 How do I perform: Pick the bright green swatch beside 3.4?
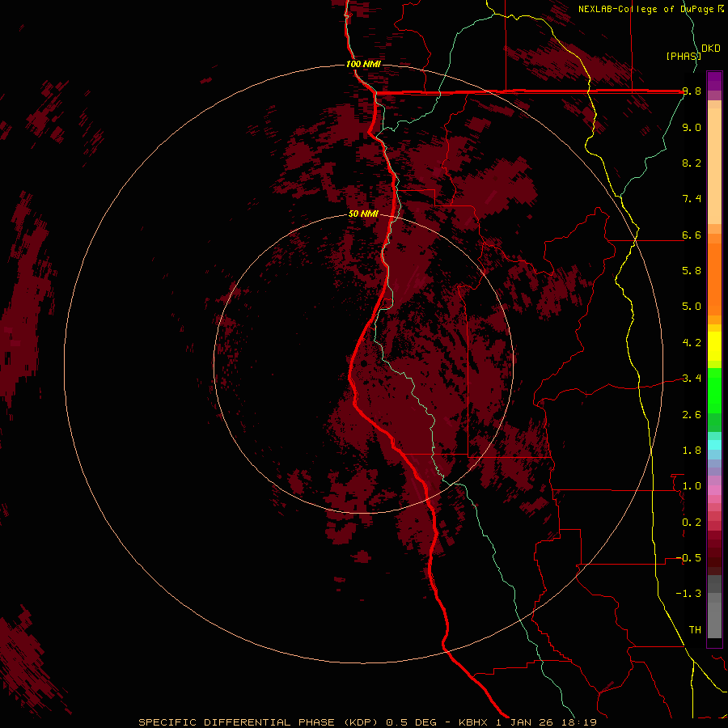[x=714, y=390]
